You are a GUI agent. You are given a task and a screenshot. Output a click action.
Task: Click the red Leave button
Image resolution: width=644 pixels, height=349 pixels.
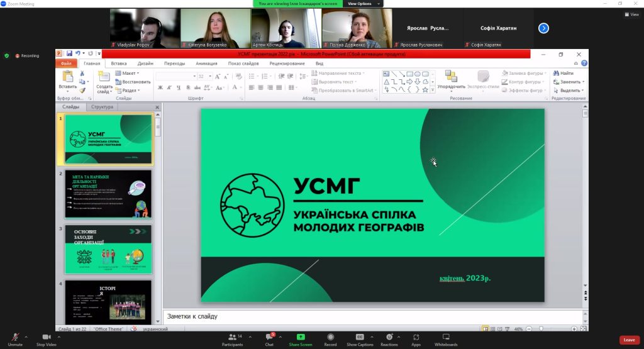pyautogui.click(x=629, y=340)
